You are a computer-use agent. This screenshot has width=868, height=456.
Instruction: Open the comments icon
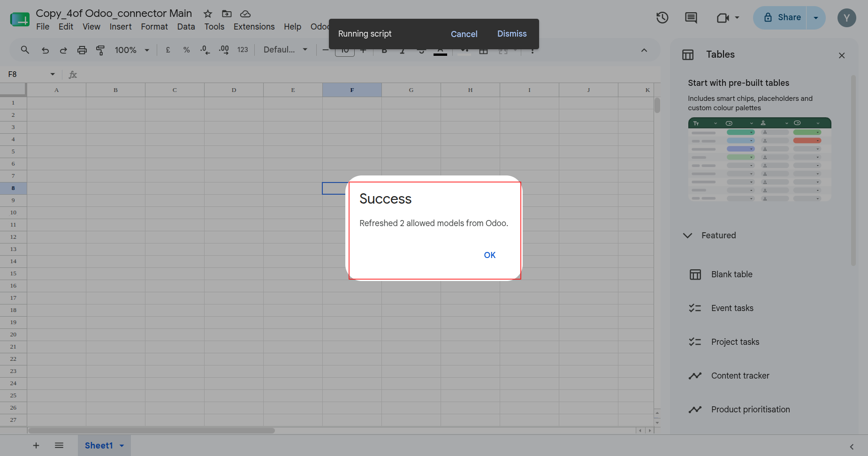(x=691, y=18)
